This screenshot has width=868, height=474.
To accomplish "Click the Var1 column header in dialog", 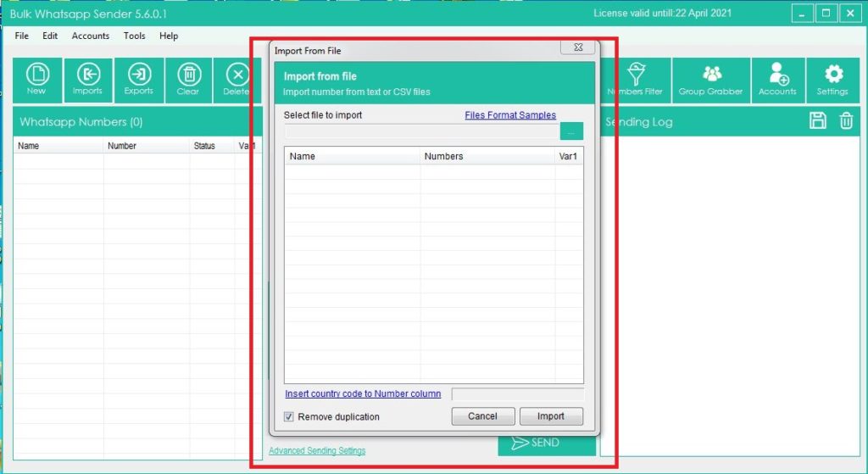I will coord(569,156).
